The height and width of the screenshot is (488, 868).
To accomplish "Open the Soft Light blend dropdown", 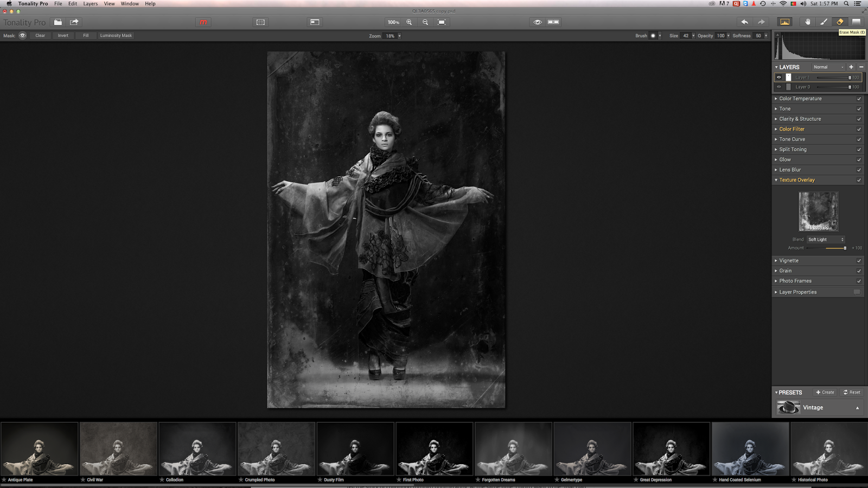I will 826,240.
